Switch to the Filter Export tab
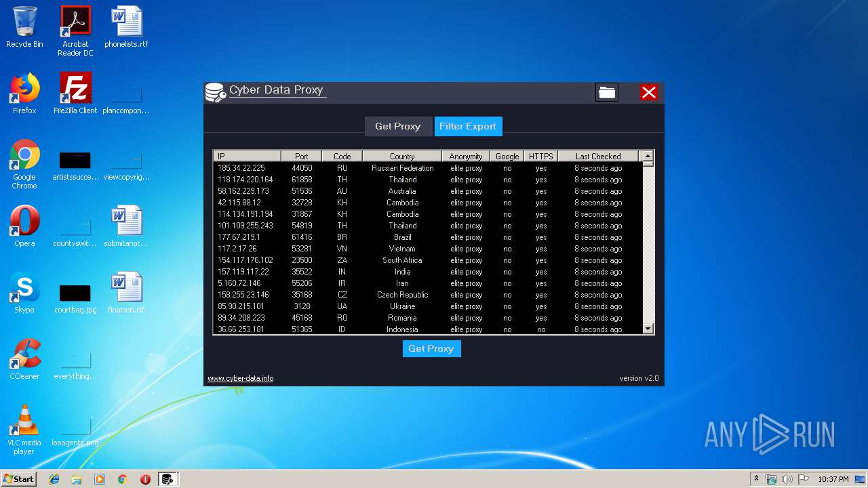 [x=468, y=126]
